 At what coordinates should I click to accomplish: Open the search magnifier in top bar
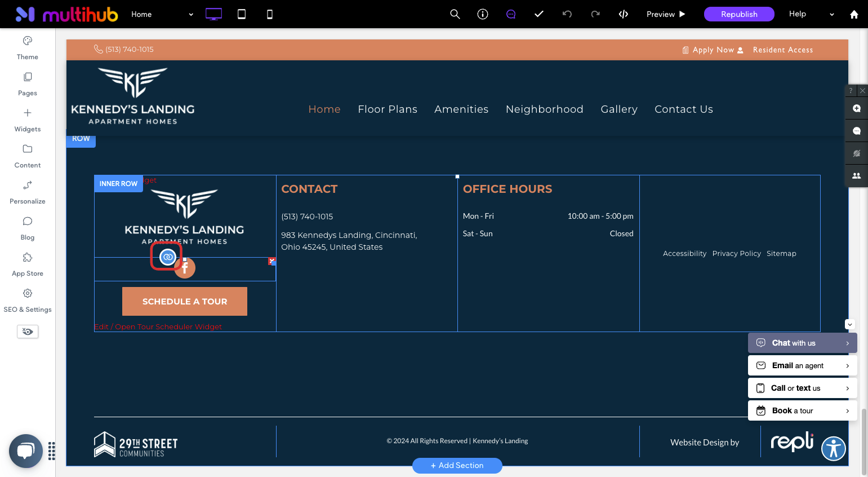pos(455,14)
